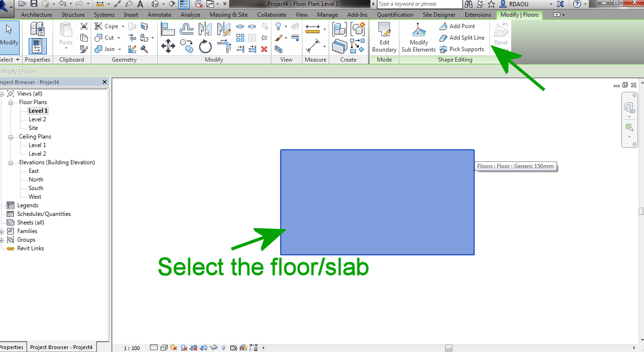Screen dimensions: 644x352
Task: Toggle the Properties palette button
Action: pyautogui.click(x=37, y=46)
